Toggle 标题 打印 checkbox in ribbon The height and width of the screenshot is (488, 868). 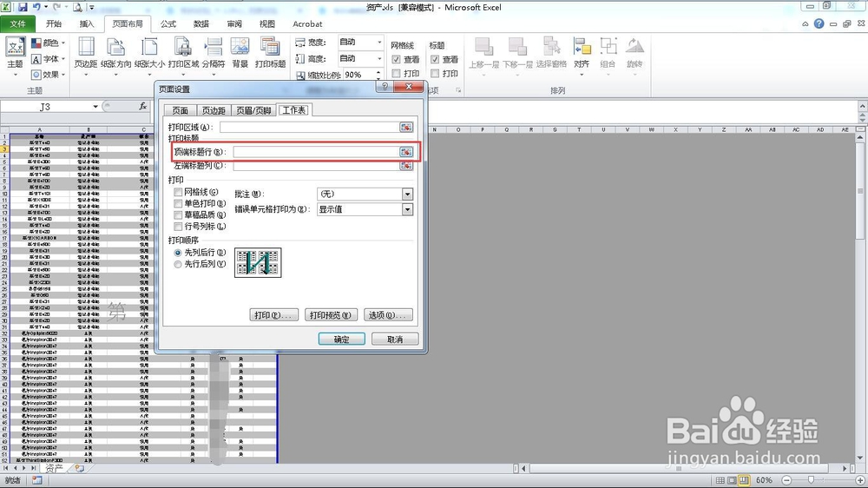pyautogui.click(x=435, y=73)
